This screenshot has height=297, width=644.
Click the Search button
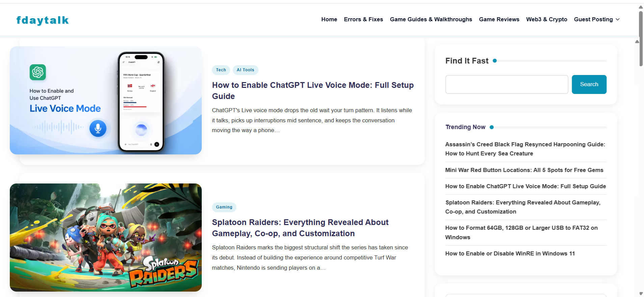click(x=589, y=84)
